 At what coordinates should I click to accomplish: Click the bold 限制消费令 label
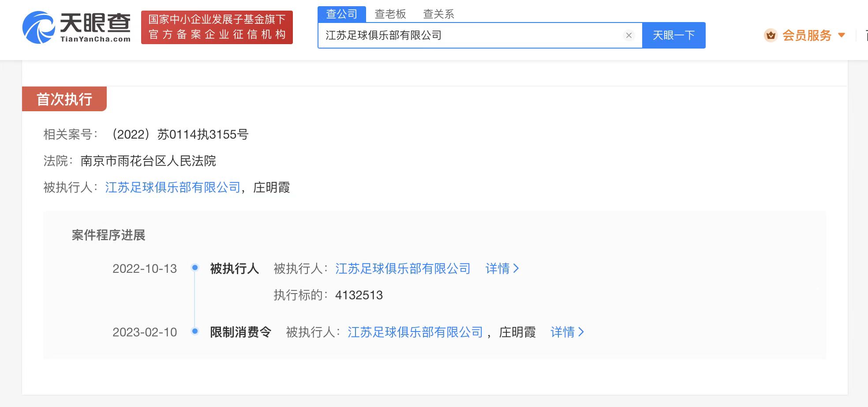(x=241, y=332)
